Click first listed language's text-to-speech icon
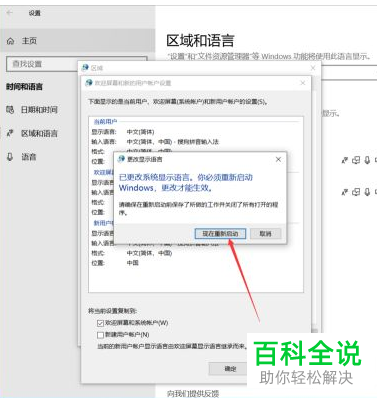The image size is (377, 398). (x=356, y=160)
